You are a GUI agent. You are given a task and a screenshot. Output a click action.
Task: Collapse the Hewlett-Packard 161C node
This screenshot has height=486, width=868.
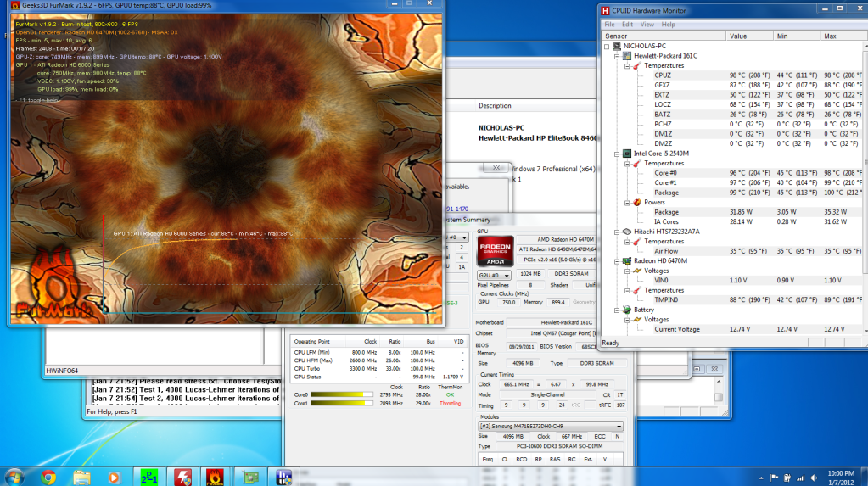pos(617,57)
